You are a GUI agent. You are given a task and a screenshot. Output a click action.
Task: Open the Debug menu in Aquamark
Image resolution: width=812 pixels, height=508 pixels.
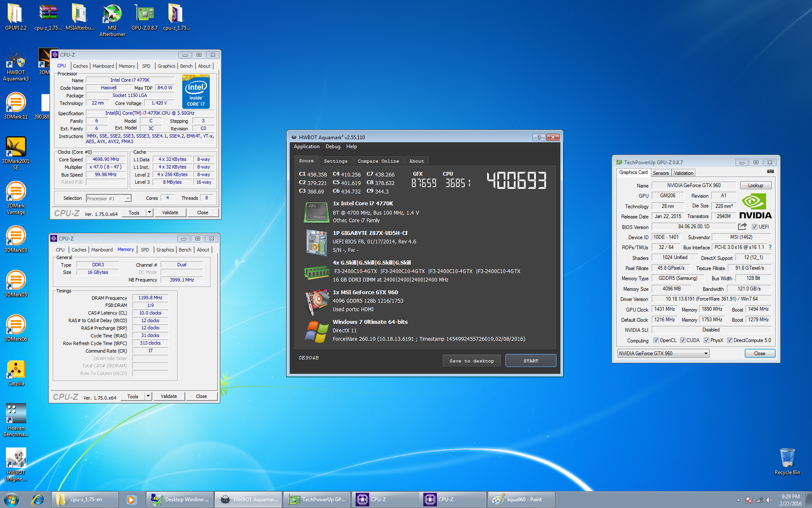[x=333, y=146]
